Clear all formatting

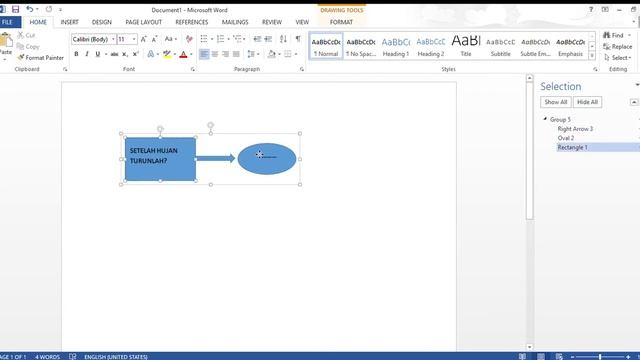pyautogui.click(x=189, y=39)
